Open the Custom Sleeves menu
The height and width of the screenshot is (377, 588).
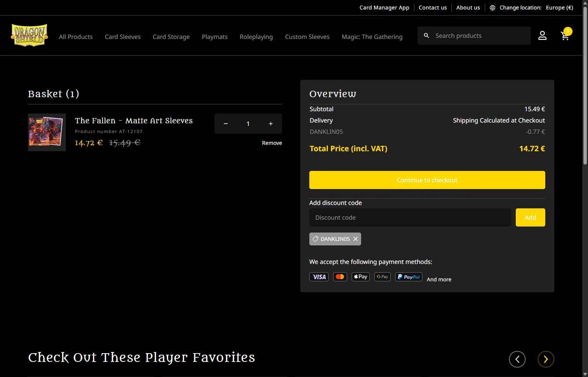click(307, 37)
